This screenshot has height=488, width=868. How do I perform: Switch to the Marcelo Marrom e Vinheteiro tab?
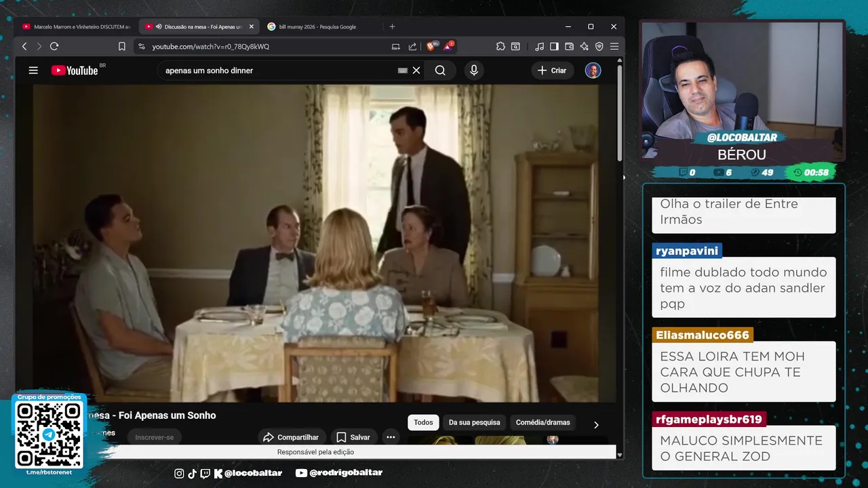coord(76,26)
